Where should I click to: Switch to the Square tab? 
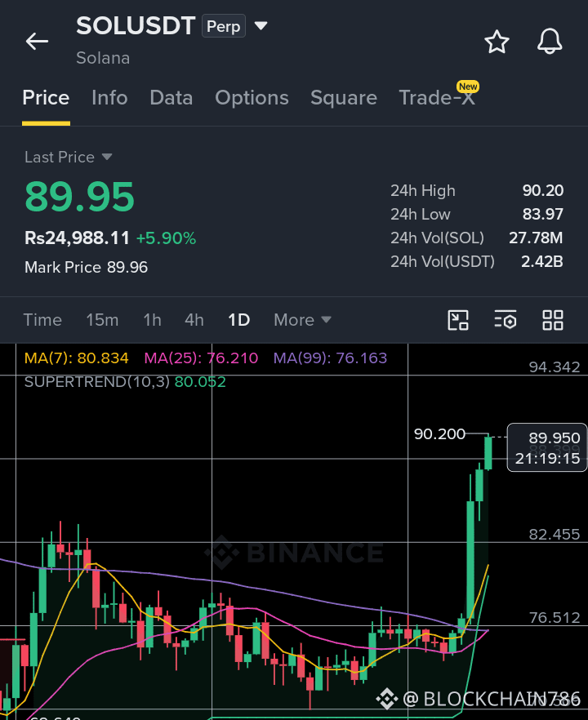[x=344, y=98]
